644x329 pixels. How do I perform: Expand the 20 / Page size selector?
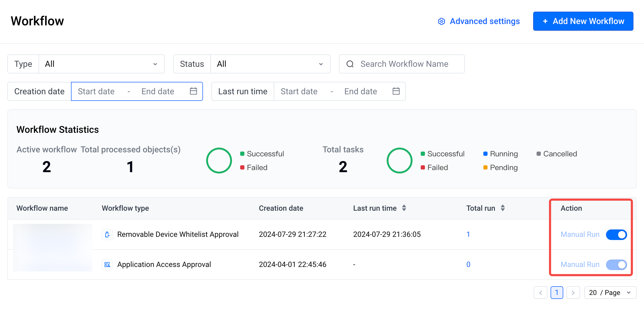pyautogui.click(x=610, y=293)
